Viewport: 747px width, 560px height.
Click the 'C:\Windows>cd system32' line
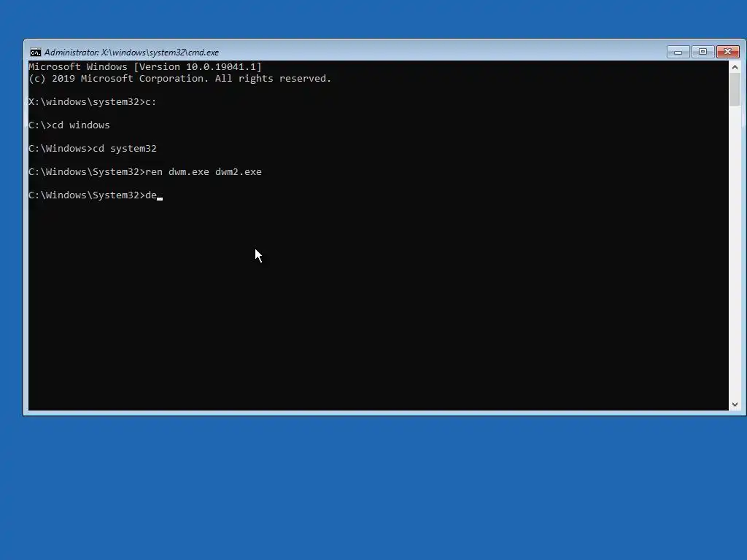(93, 149)
